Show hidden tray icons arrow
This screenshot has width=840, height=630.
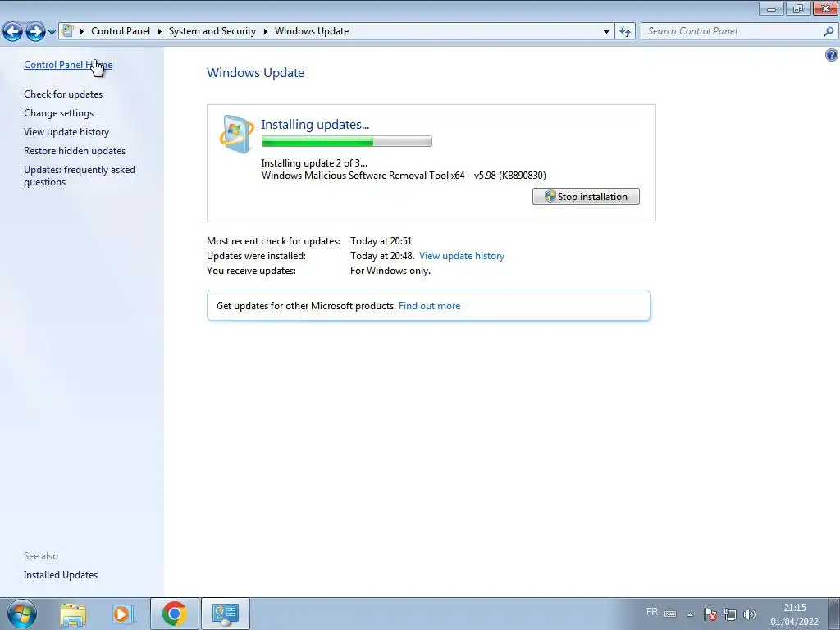pyautogui.click(x=691, y=614)
